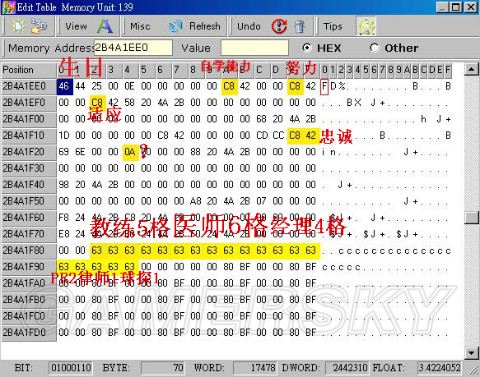Click the scrollbar up arrow

(471, 70)
